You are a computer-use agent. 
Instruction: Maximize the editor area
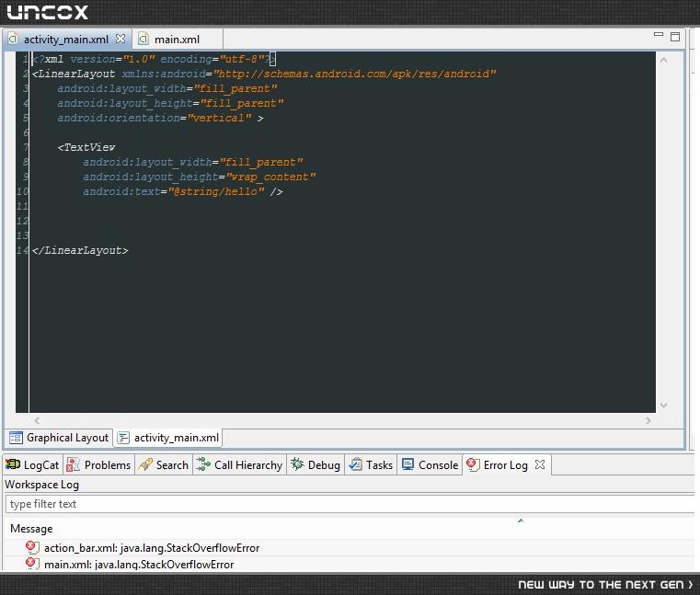tap(675, 36)
